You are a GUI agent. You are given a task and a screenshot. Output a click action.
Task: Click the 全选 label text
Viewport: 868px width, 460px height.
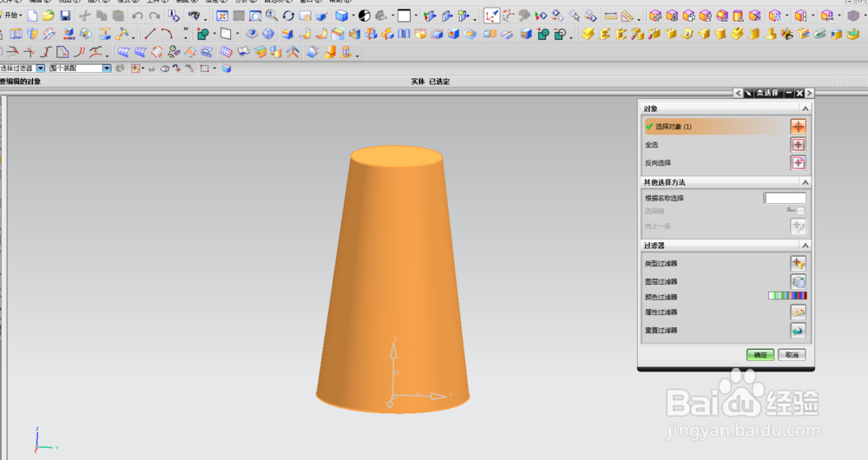[651, 144]
